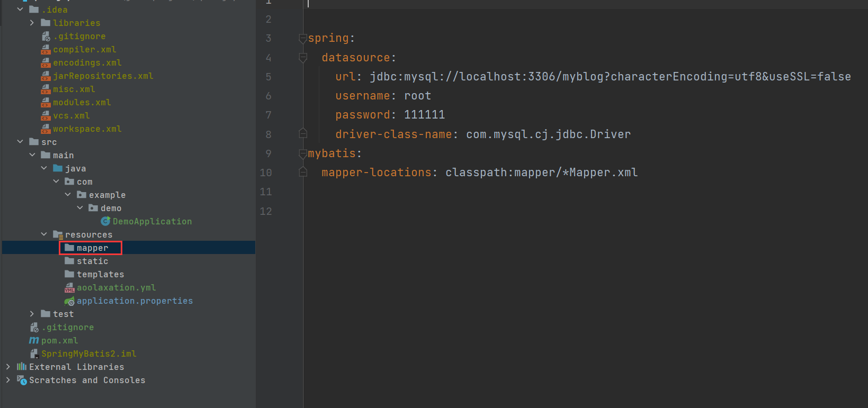Collapse the java folder chevron
The width and height of the screenshot is (868, 408).
click(44, 168)
